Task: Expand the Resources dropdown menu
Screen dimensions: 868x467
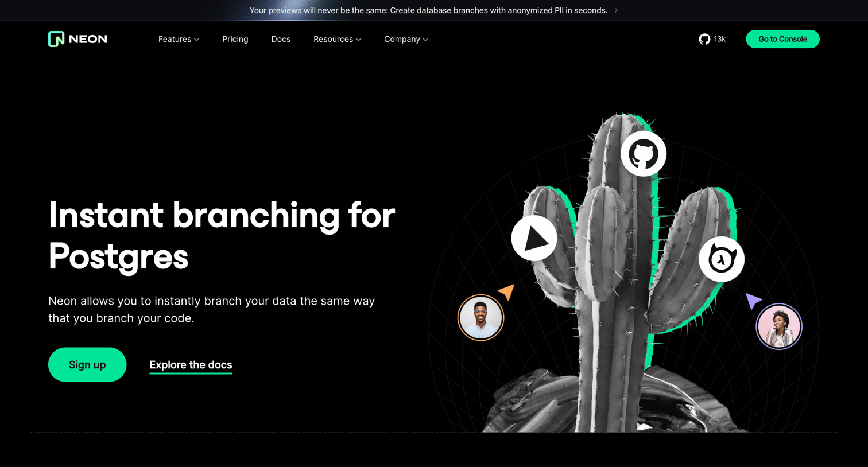Action: point(337,39)
